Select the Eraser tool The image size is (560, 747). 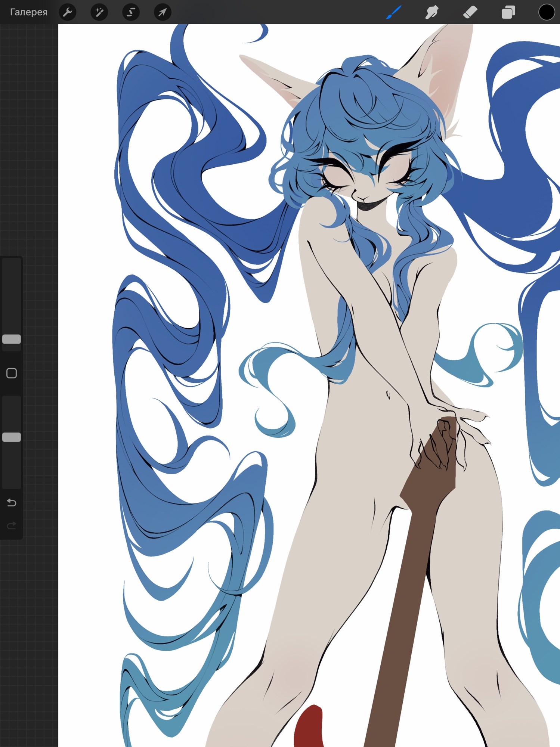470,12
